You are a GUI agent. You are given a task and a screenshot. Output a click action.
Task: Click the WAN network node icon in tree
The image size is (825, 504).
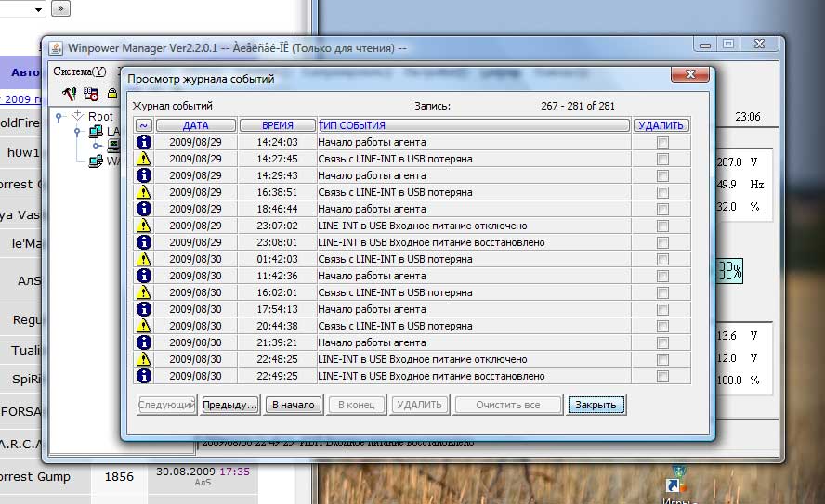96,161
